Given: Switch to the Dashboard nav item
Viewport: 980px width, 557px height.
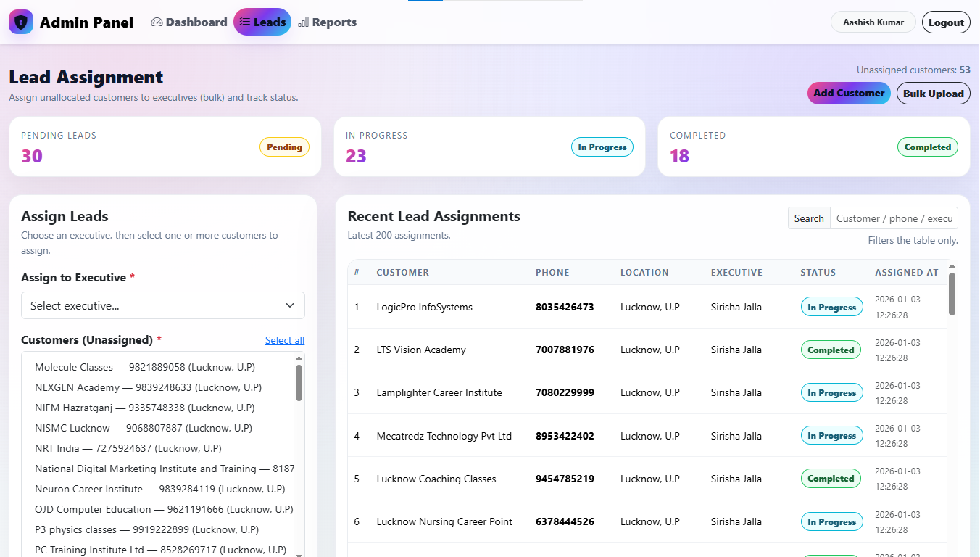Looking at the screenshot, I should tap(188, 22).
